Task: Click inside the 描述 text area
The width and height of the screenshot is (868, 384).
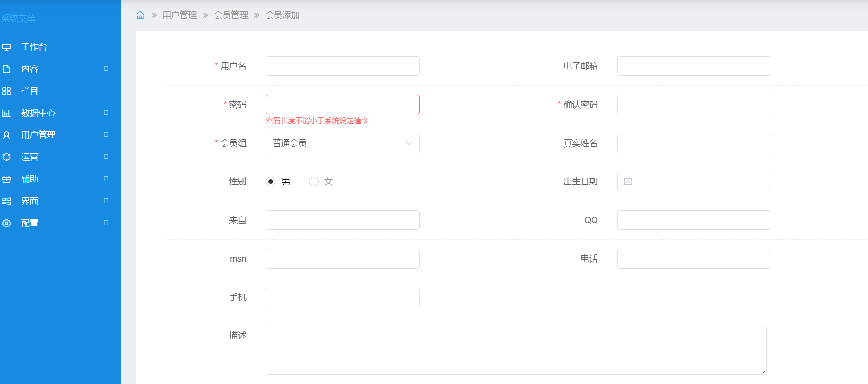Action: [x=516, y=350]
